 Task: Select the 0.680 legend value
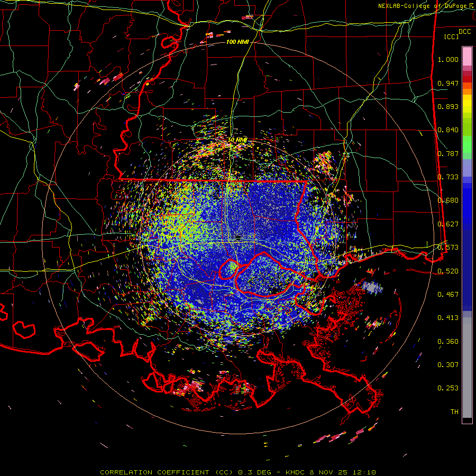tap(448, 200)
